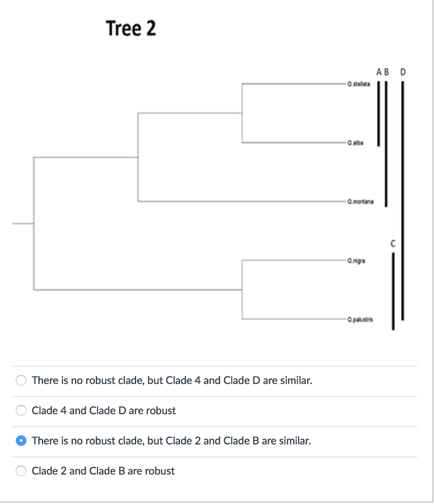Click the clade marker labeled B
This screenshot has height=504, width=434.
tap(386, 71)
